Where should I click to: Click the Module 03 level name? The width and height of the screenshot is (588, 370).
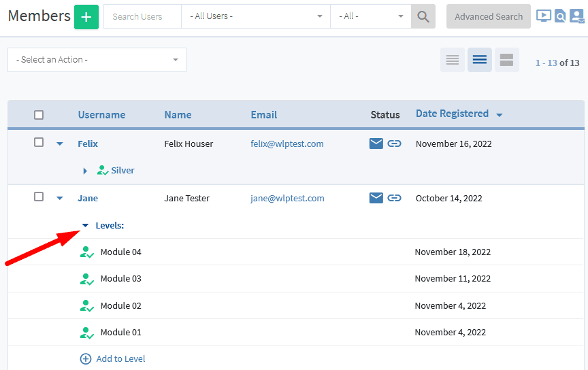120,279
